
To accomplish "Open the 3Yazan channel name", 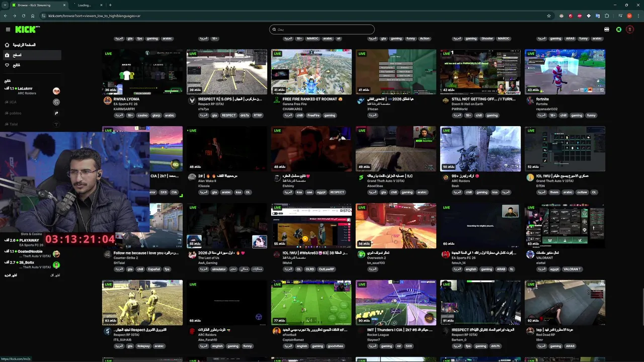I will coord(372,109).
